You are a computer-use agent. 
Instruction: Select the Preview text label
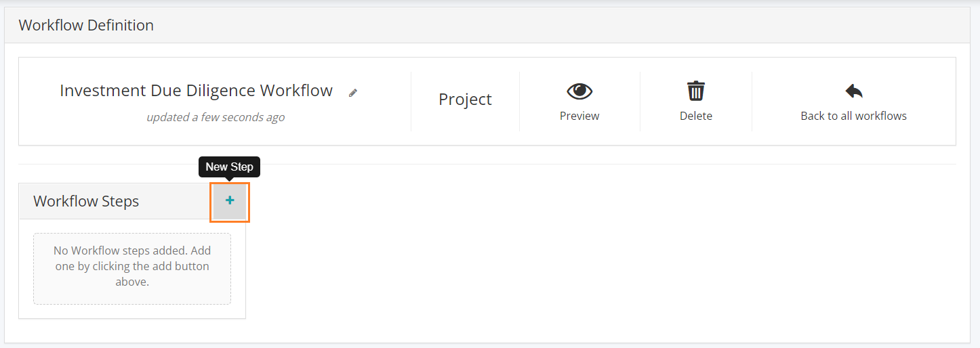pos(579,116)
